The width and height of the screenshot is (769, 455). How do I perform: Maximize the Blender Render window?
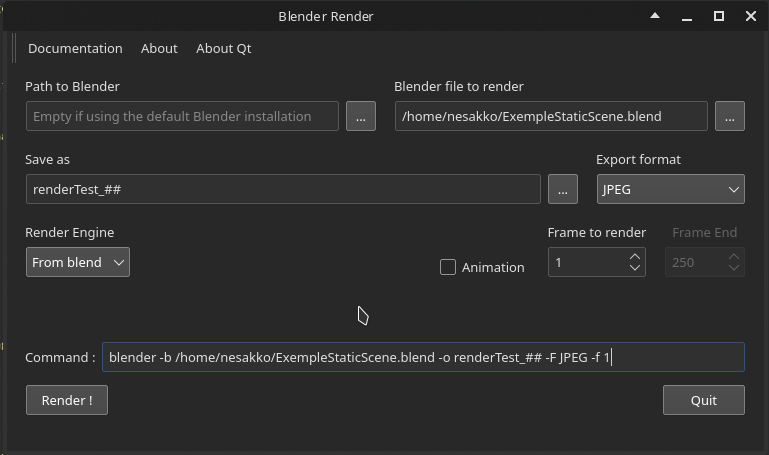tap(718, 16)
